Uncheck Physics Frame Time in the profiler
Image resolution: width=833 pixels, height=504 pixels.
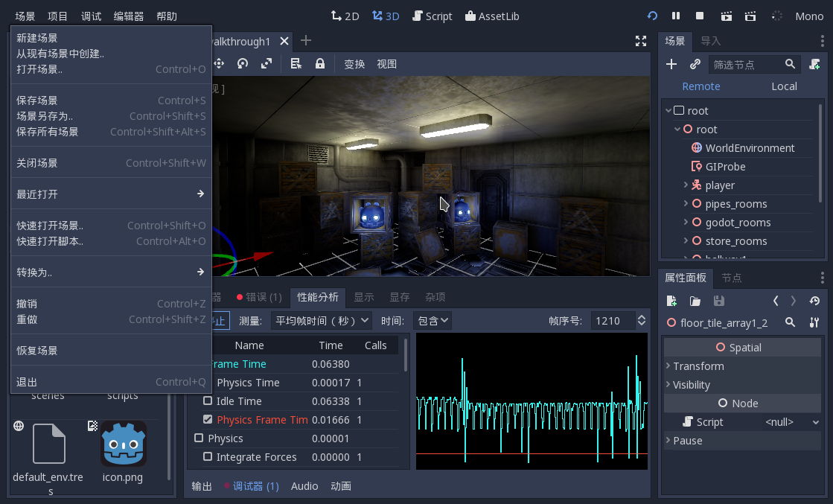tap(207, 419)
